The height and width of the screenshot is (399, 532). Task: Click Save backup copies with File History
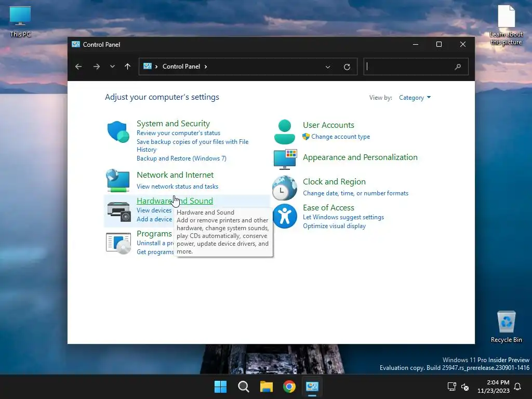click(x=192, y=145)
